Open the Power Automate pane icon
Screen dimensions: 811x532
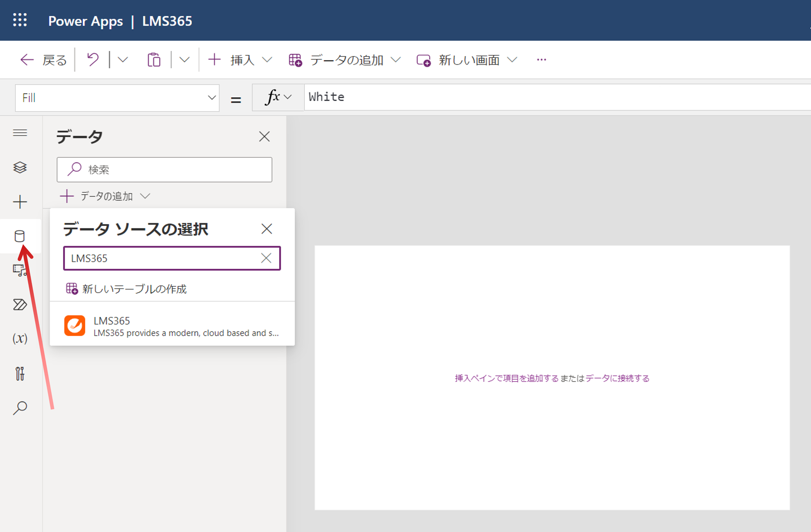pos(20,304)
